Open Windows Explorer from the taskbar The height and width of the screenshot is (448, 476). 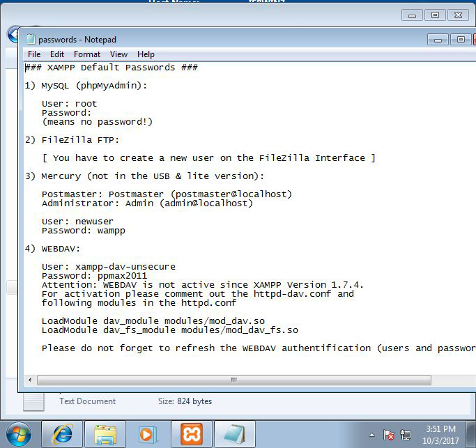point(105,434)
